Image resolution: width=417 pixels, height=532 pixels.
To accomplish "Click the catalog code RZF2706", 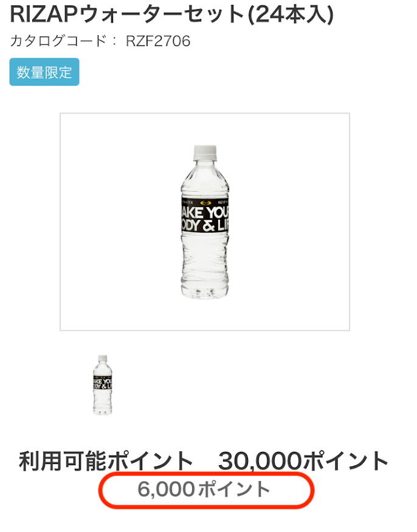I will coord(158,41).
